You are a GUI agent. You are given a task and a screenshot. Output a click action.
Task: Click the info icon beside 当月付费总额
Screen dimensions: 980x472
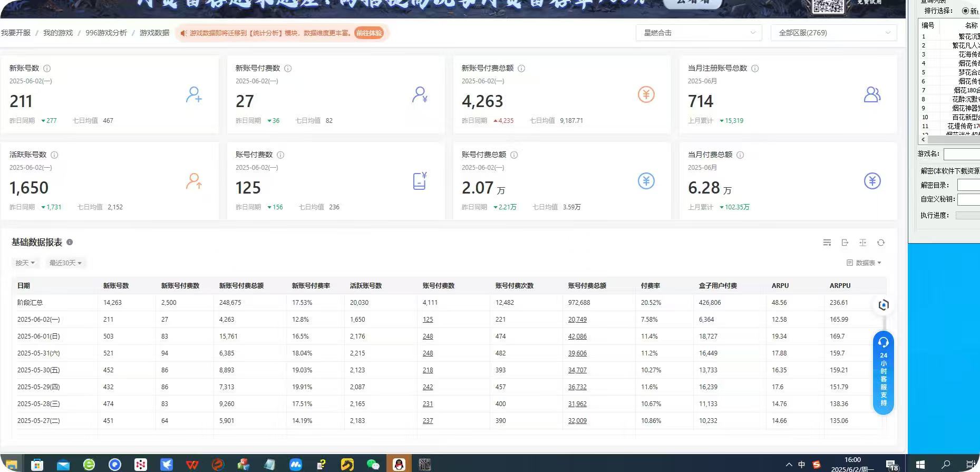click(740, 155)
